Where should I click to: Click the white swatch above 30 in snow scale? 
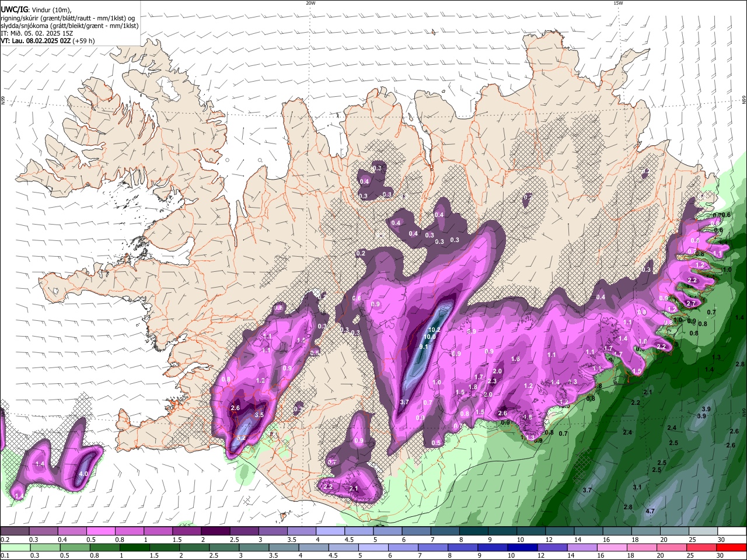(x=732, y=531)
